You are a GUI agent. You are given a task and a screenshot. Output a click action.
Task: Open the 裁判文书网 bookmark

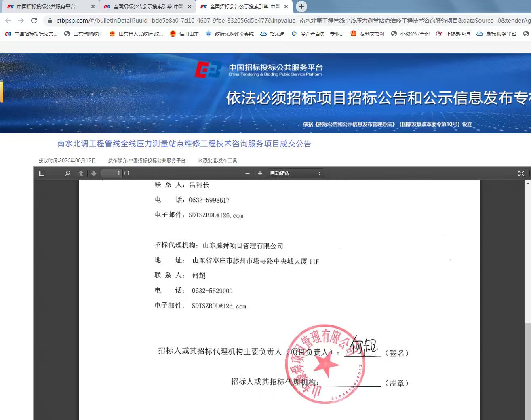[x=367, y=34]
